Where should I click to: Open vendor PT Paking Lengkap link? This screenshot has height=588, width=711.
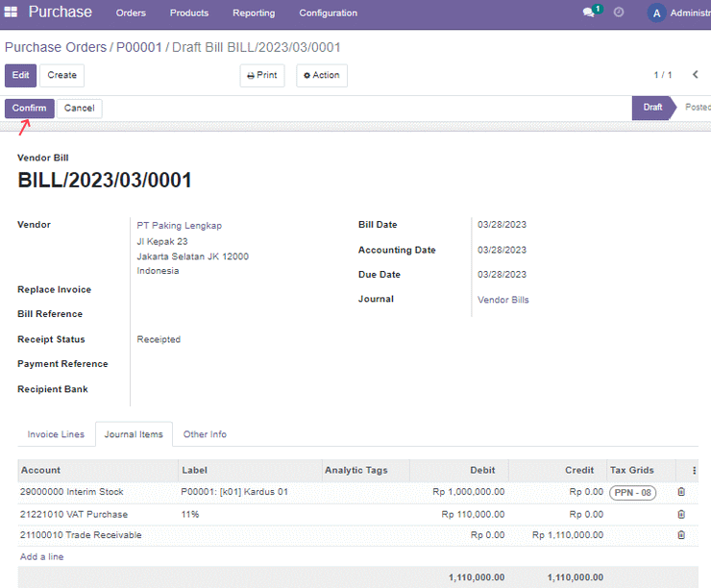pyautogui.click(x=179, y=226)
